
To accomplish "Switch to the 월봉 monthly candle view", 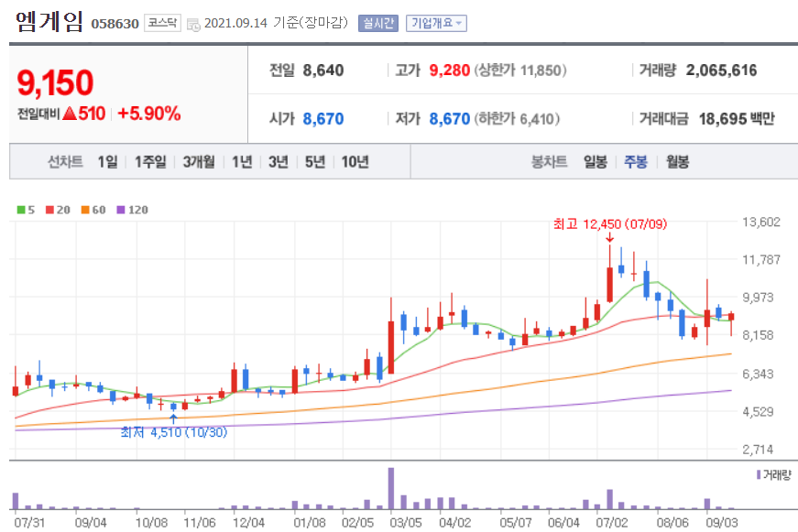I will coord(676,160).
